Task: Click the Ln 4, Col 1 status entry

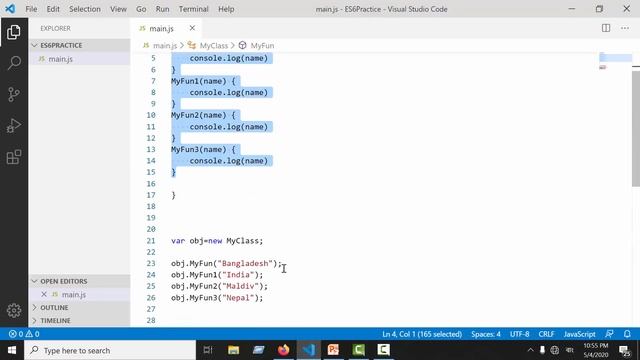Action: (422, 334)
